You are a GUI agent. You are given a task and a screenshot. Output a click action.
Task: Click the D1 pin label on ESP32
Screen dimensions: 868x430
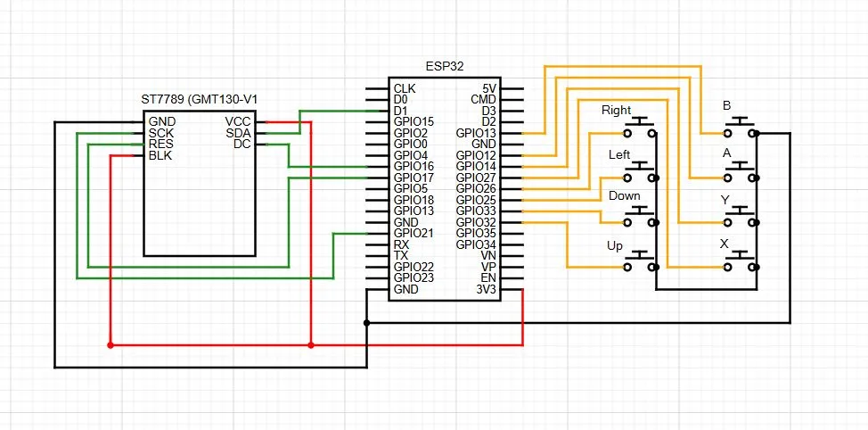pos(400,111)
